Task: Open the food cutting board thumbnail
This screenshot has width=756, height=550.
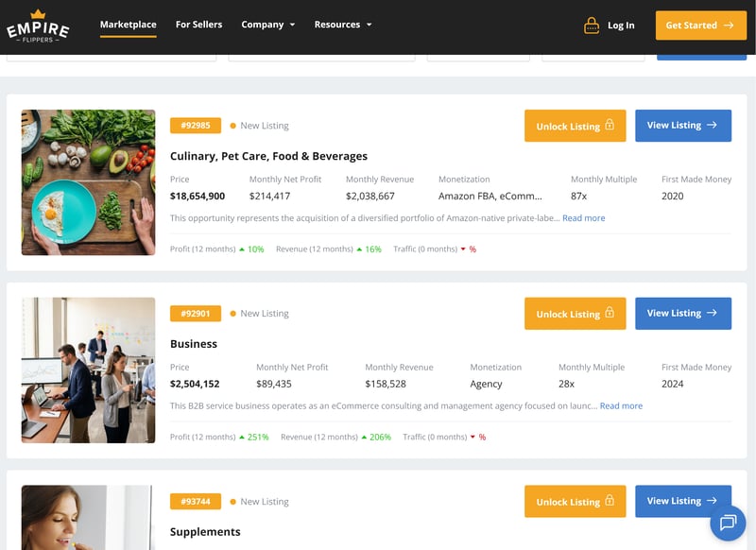Action: point(88,182)
